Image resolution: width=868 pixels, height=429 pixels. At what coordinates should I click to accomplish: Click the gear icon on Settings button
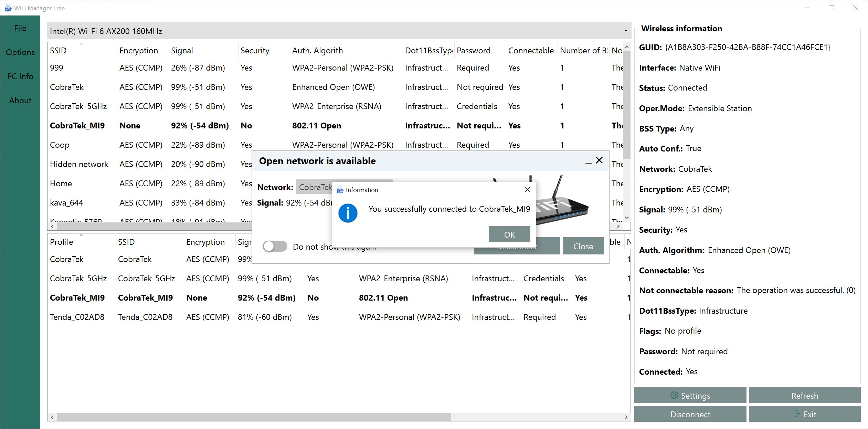pyautogui.click(x=674, y=395)
